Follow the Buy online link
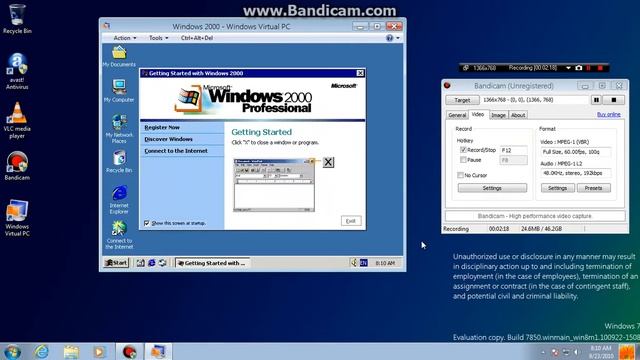Image resolution: width=640 pixels, height=360 pixels. 609,115
